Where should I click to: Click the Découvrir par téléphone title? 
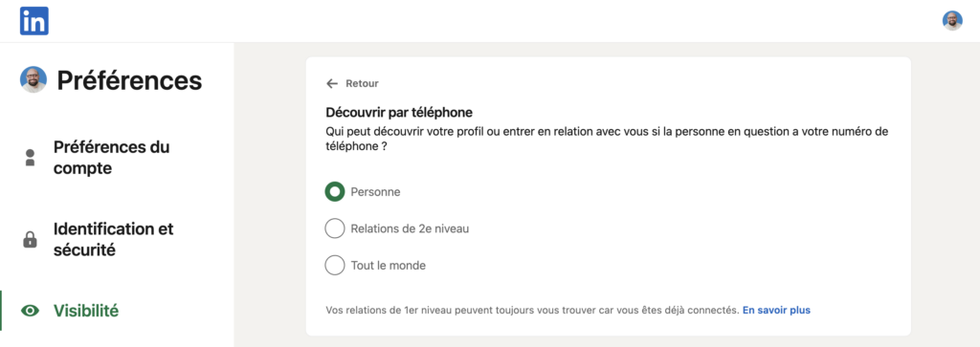[x=399, y=113]
